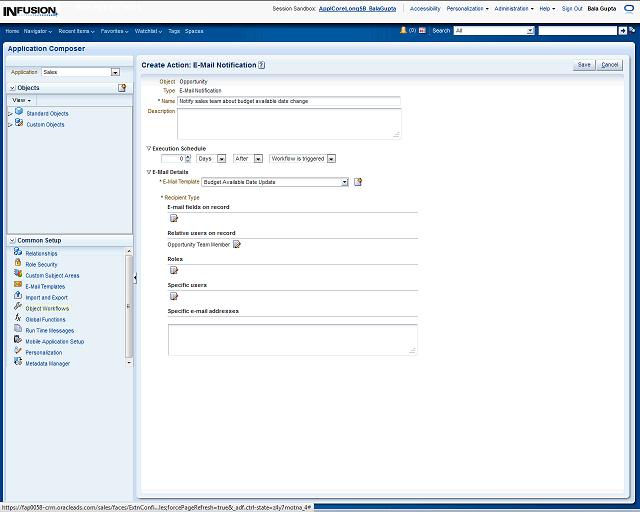Open the Application Sales dropdown
The height and width of the screenshot is (512, 640).
coord(115,72)
